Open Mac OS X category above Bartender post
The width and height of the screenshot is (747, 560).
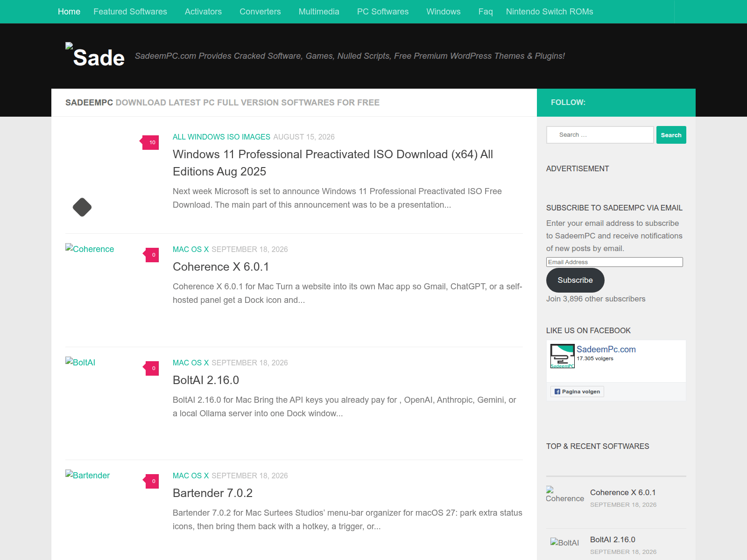tap(190, 476)
